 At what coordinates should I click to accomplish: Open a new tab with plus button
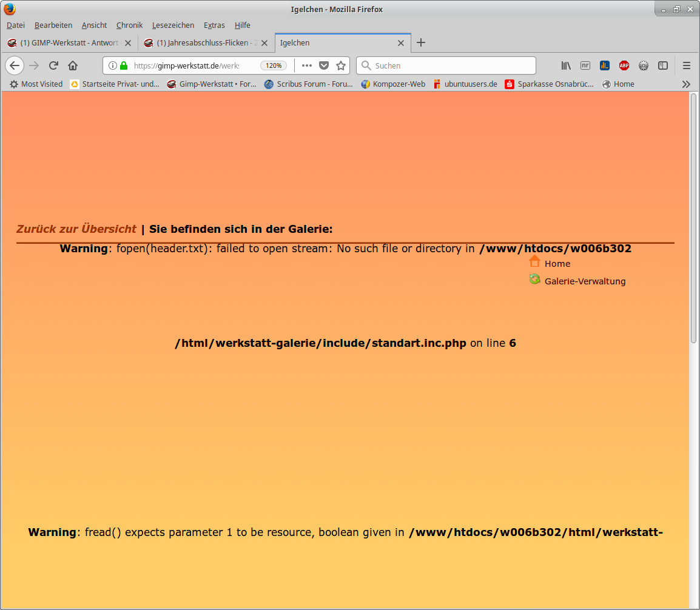[420, 42]
